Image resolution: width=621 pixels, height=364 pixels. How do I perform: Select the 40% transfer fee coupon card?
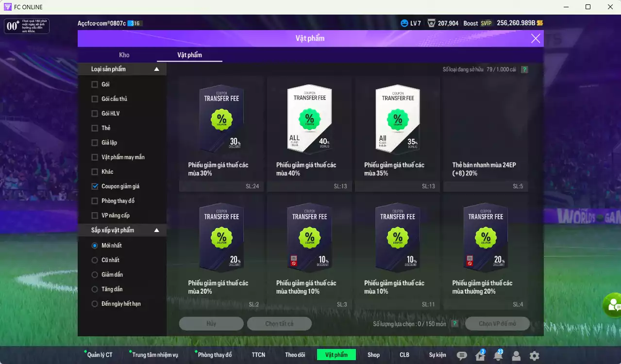click(x=309, y=134)
